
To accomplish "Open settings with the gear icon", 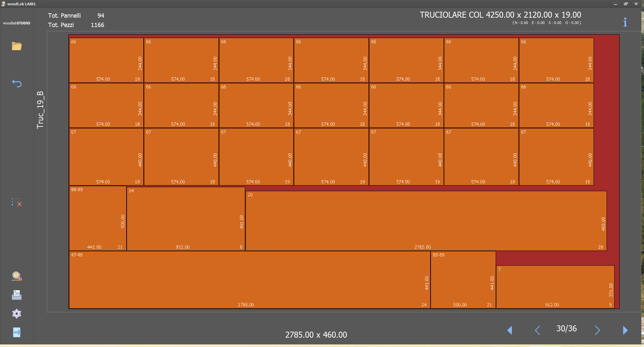I will (17, 314).
